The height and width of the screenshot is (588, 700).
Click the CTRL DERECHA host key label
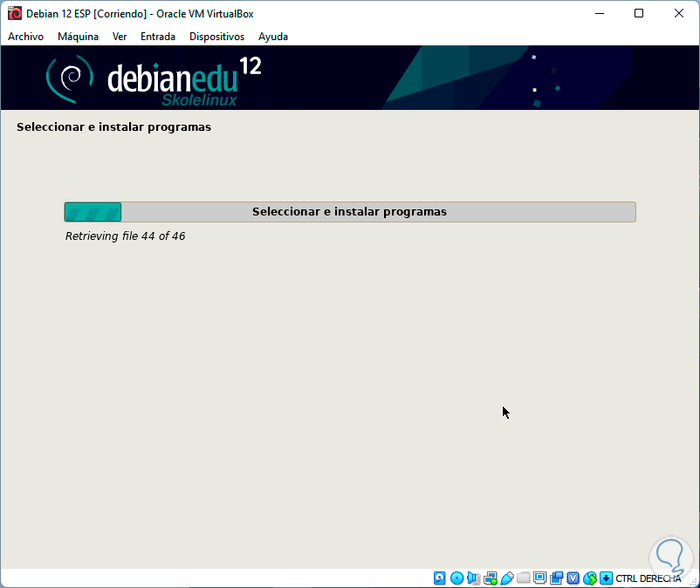pyautogui.click(x=649, y=578)
